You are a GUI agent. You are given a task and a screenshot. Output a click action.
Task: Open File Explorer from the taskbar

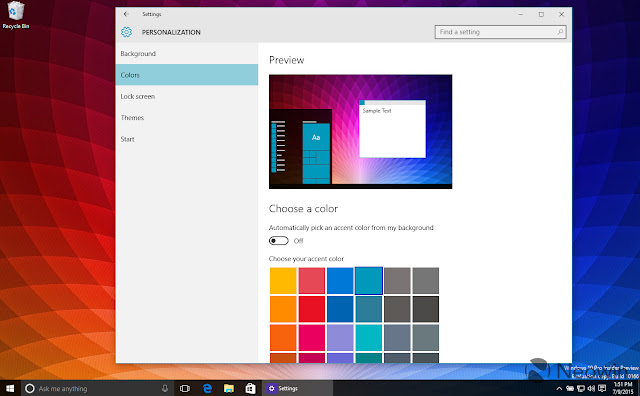click(x=229, y=388)
